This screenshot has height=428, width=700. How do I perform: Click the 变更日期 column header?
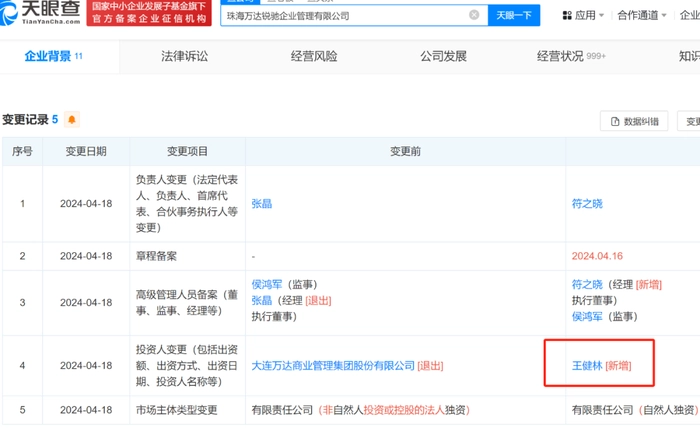coord(85,152)
